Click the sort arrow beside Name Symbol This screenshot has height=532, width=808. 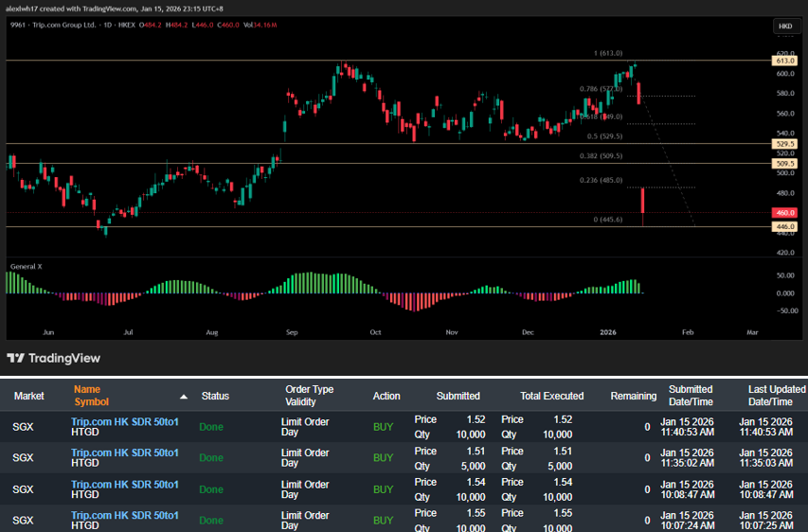(x=183, y=396)
